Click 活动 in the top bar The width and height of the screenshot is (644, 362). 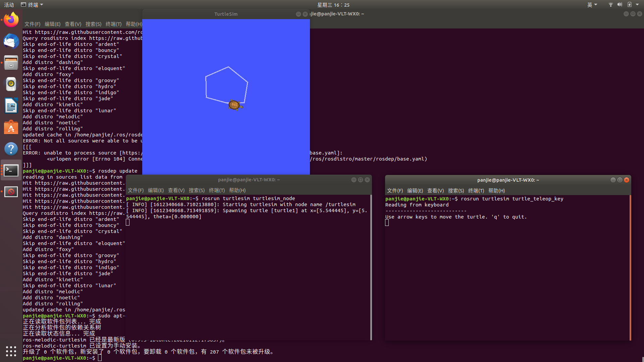click(x=8, y=4)
